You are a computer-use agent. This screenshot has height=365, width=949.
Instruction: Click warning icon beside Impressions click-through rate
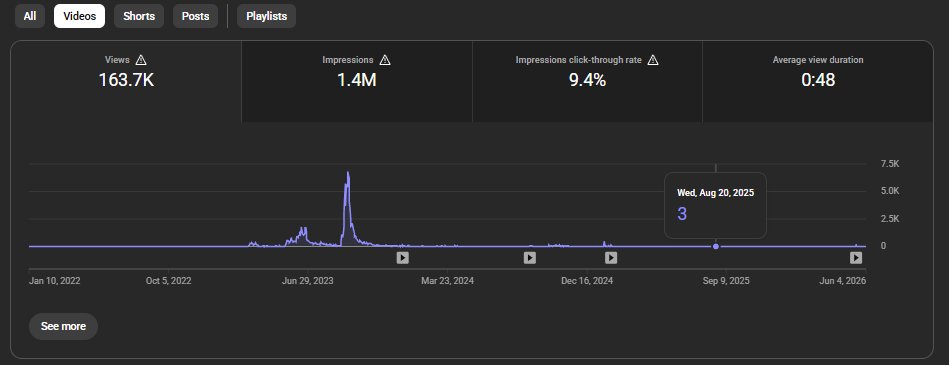pyautogui.click(x=652, y=60)
